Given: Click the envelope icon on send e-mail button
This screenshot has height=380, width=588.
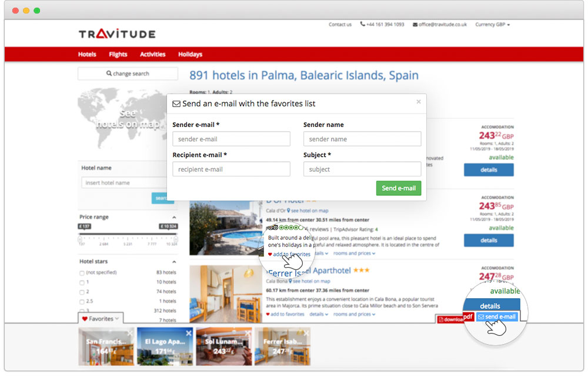Looking at the screenshot, I should pyautogui.click(x=481, y=316).
